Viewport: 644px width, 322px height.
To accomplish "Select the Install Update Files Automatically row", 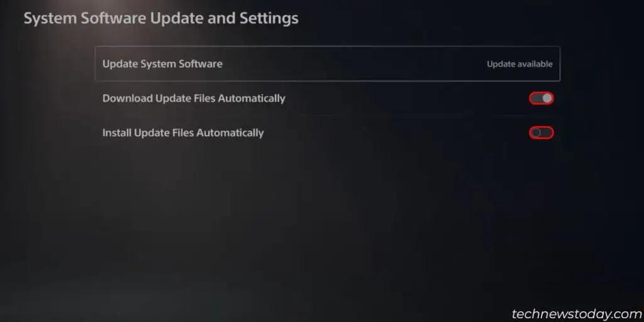I will click(x=327, y=133).
